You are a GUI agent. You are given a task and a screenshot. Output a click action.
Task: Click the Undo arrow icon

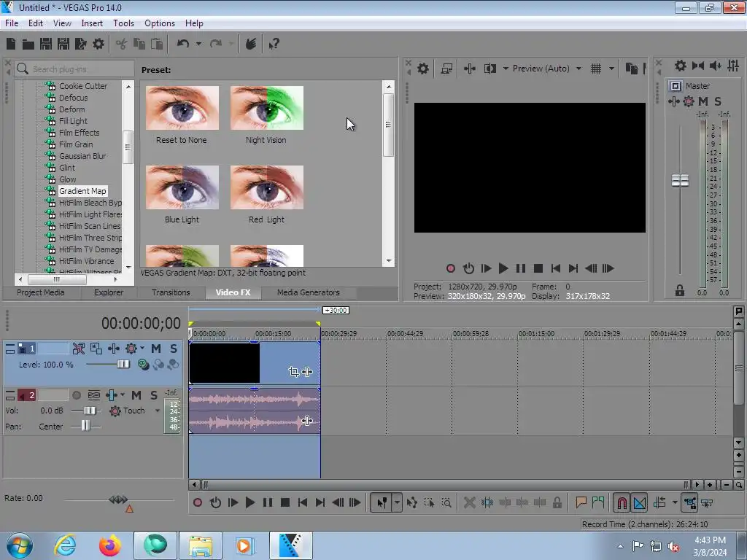coord(183,44)
